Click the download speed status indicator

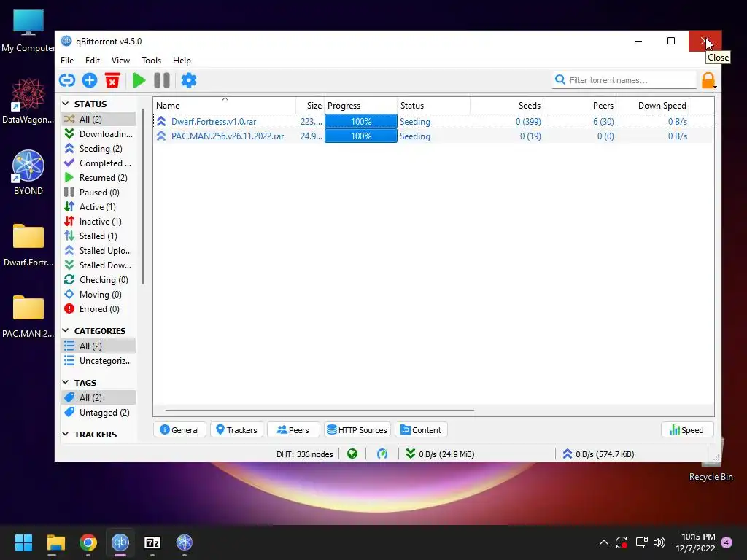(x=440, y=454)
